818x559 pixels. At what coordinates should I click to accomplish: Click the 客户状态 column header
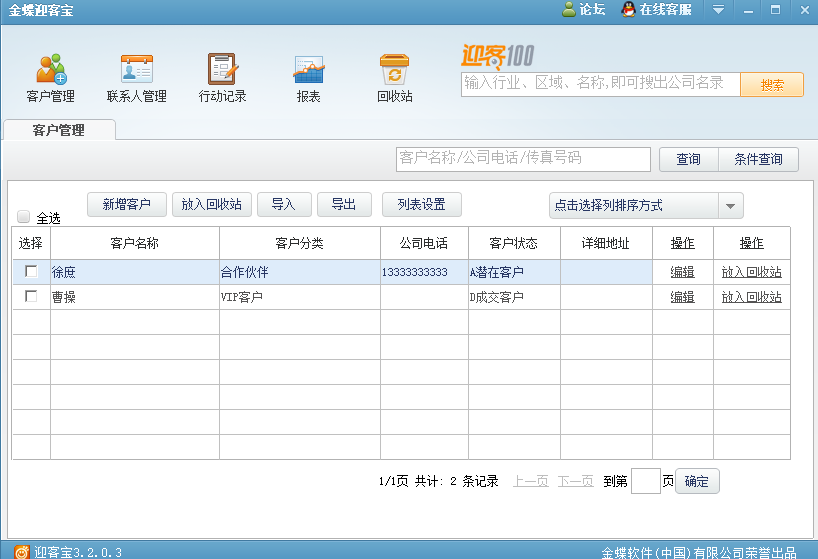[514, 243]
